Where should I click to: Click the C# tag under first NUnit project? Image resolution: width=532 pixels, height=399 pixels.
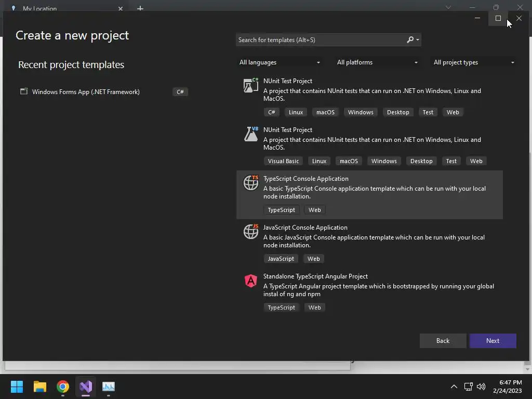271,112
